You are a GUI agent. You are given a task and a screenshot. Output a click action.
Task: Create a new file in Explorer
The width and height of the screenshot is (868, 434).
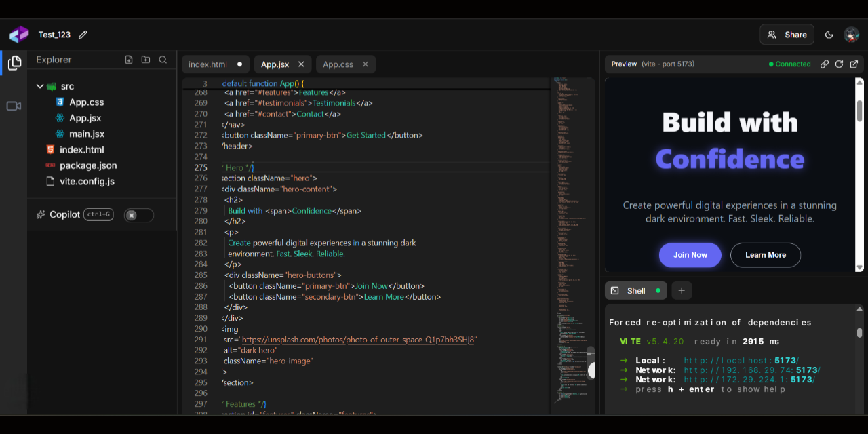click(x=129, y=60)
